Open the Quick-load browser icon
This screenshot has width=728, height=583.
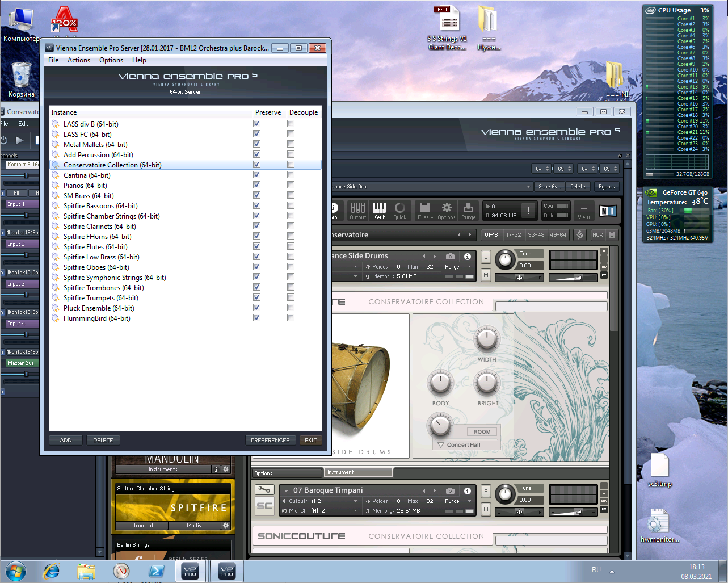coord(400,211)
